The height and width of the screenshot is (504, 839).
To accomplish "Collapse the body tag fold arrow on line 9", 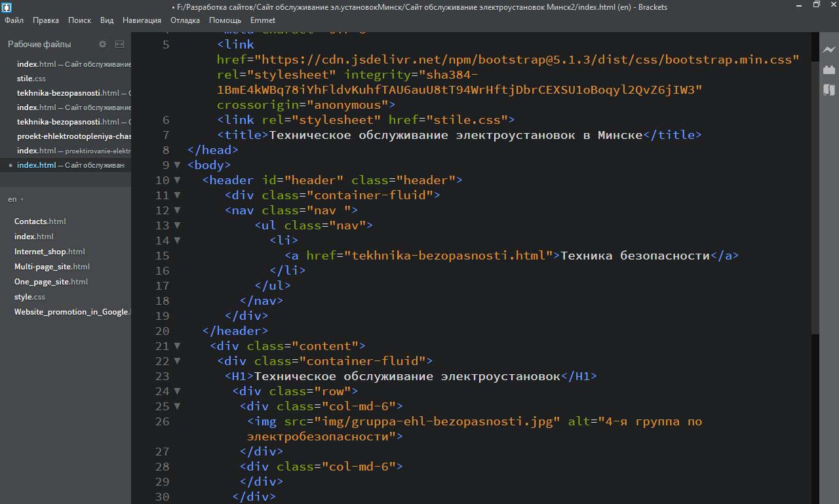I will click(177, 165).
